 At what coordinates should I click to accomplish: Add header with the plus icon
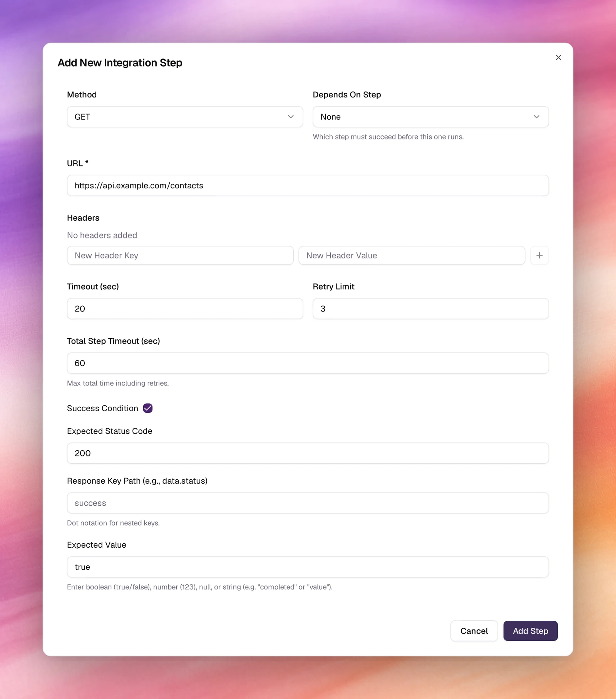click(539, 255)
